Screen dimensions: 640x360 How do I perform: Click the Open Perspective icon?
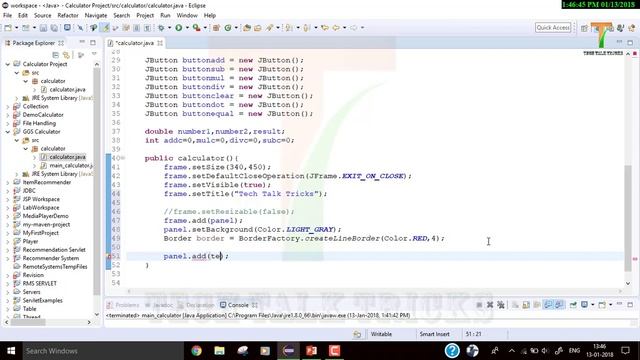584,28
